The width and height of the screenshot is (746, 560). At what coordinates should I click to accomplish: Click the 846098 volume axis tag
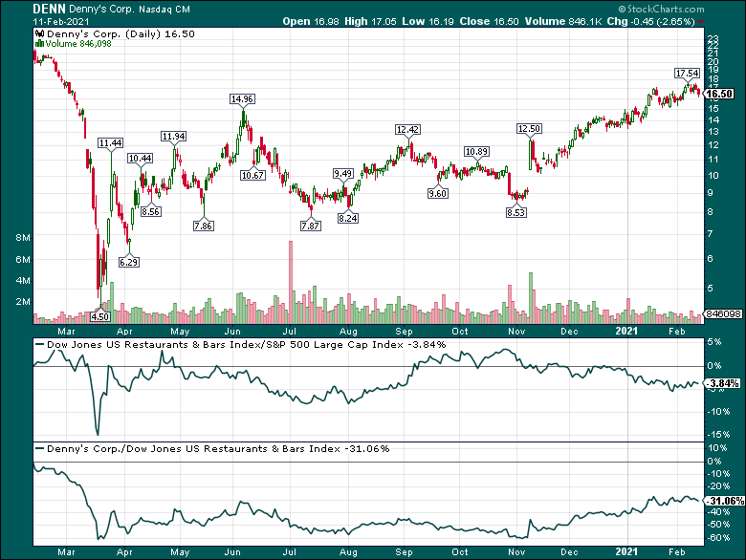[723, 313]
